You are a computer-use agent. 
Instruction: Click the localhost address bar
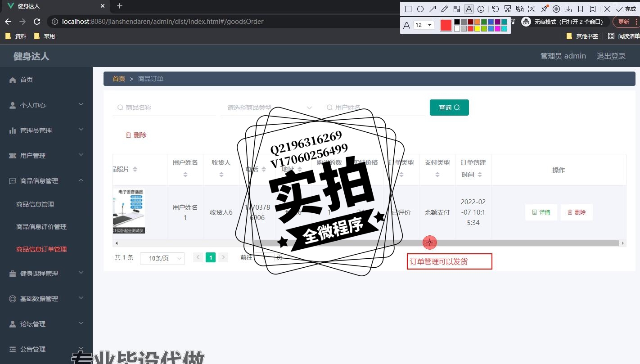point(225,22)
